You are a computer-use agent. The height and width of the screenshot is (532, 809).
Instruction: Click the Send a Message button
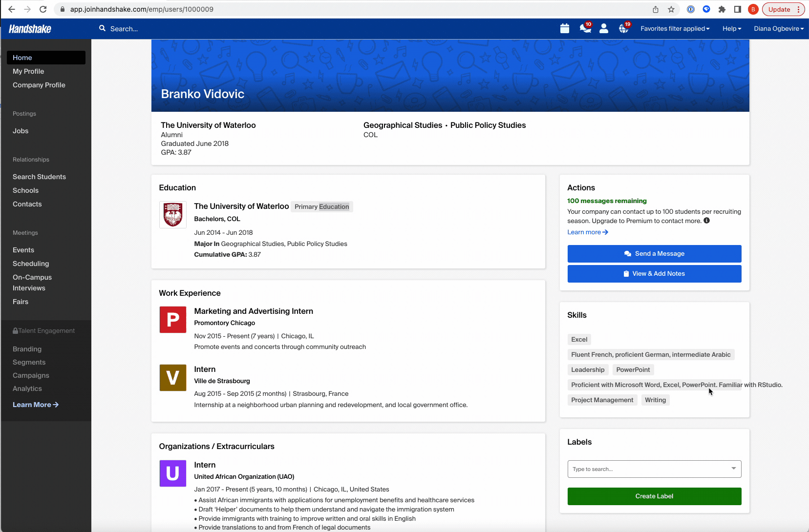(x=654, y=253)
